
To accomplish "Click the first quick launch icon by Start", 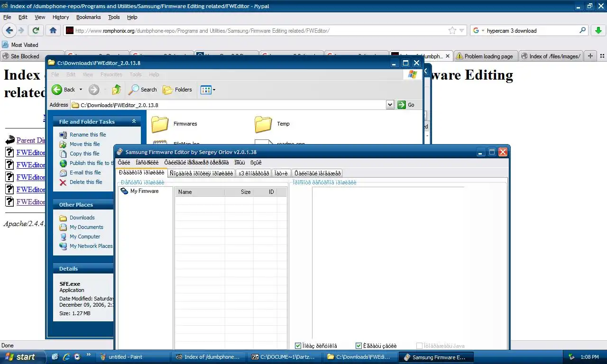I will (x=55, y=357).
